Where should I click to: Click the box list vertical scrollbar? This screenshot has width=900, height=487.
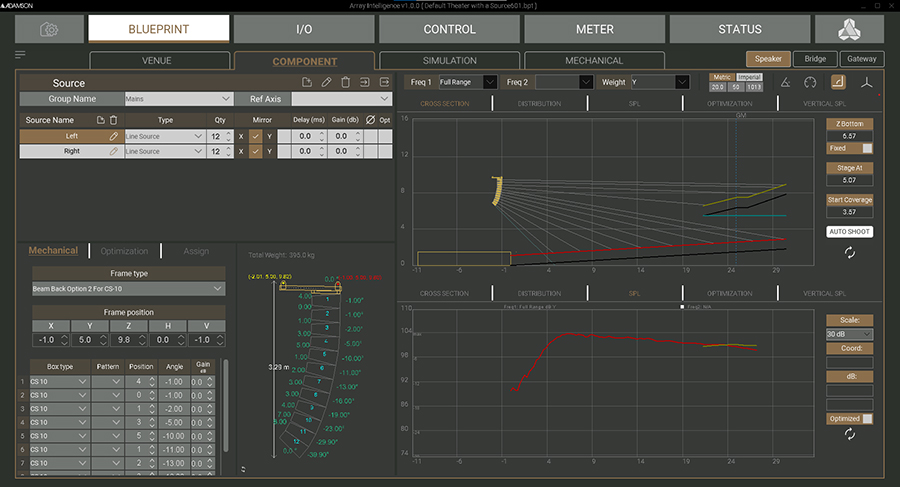pos(226,405)
